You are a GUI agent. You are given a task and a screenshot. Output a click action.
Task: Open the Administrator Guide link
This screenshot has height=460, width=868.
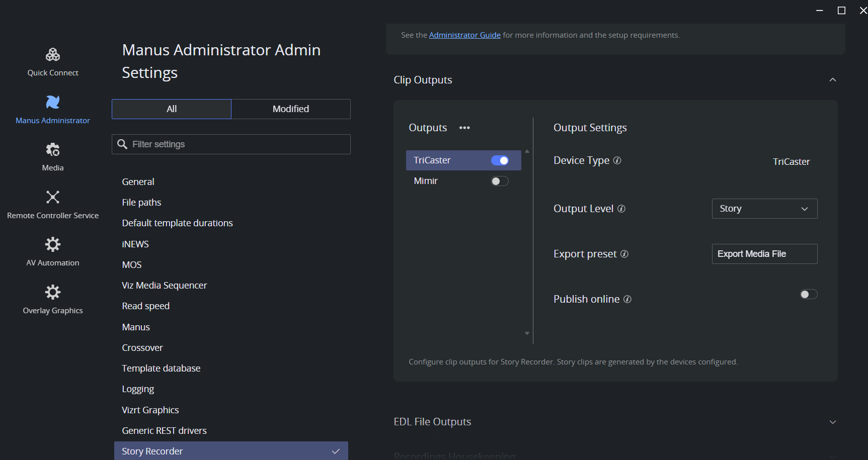pyautogui.click(x=464, y=35)
